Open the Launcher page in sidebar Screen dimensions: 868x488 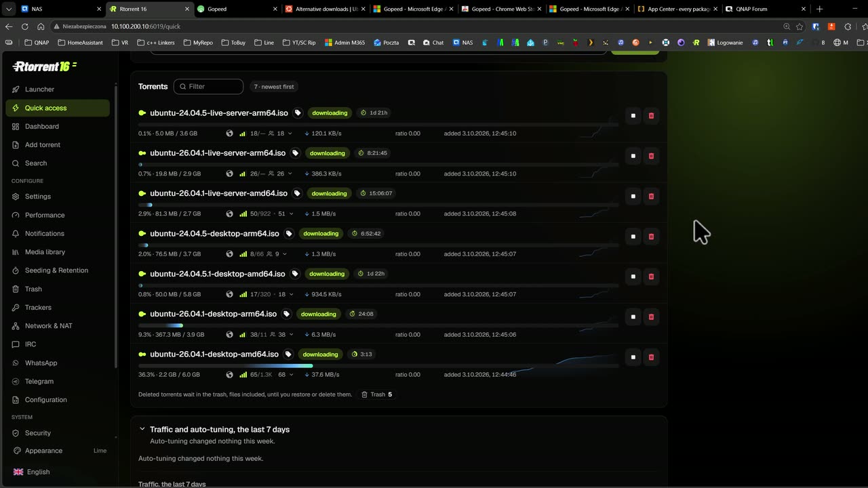point(58,89)
